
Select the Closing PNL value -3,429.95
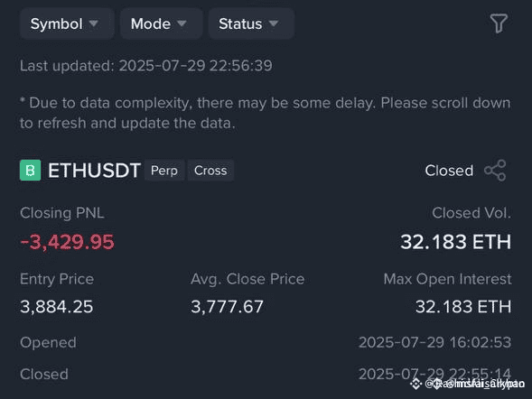pyautogui.click(x=67, y=242)
